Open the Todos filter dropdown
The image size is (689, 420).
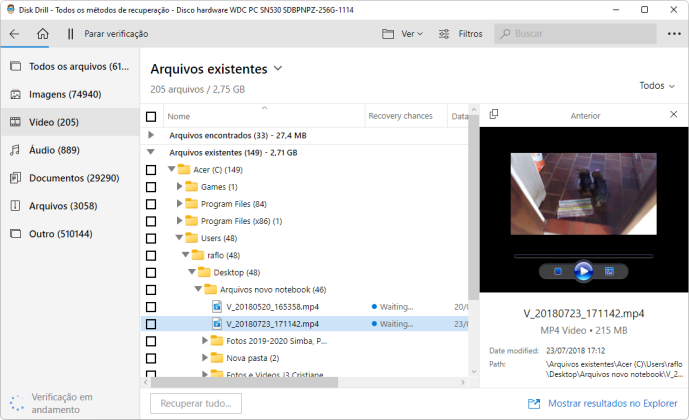tap(657, 86)
